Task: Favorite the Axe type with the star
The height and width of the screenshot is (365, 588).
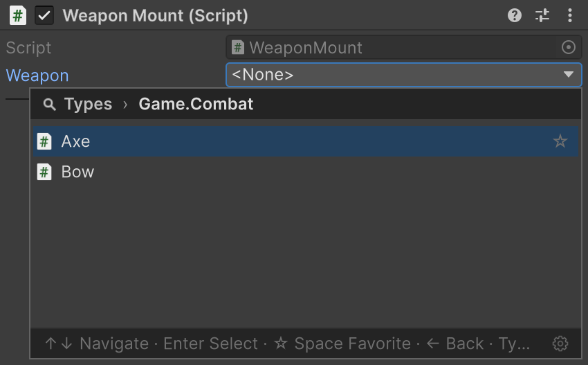Action: coord(560,141)
